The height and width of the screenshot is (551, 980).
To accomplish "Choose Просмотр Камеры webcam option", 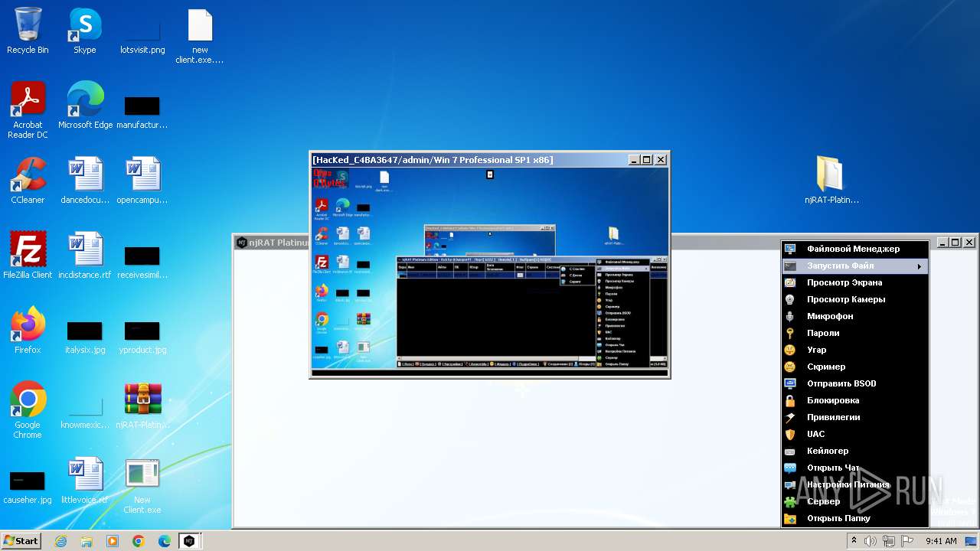I will [x=855, y=299].
